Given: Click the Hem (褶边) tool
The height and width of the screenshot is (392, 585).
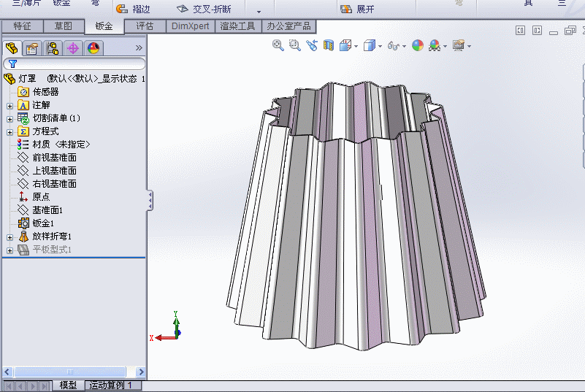Looking at the screenshot, I should [133, 9].
